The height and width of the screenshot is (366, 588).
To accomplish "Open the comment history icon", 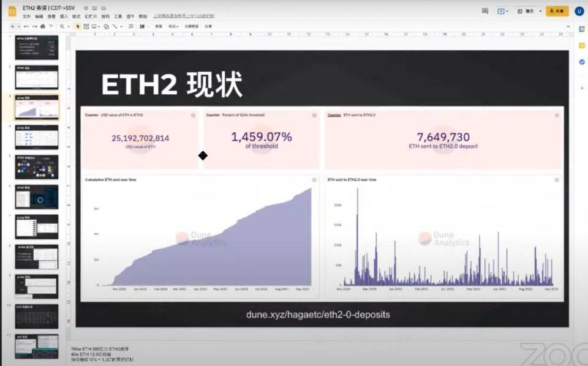I will tap(485, 11).
